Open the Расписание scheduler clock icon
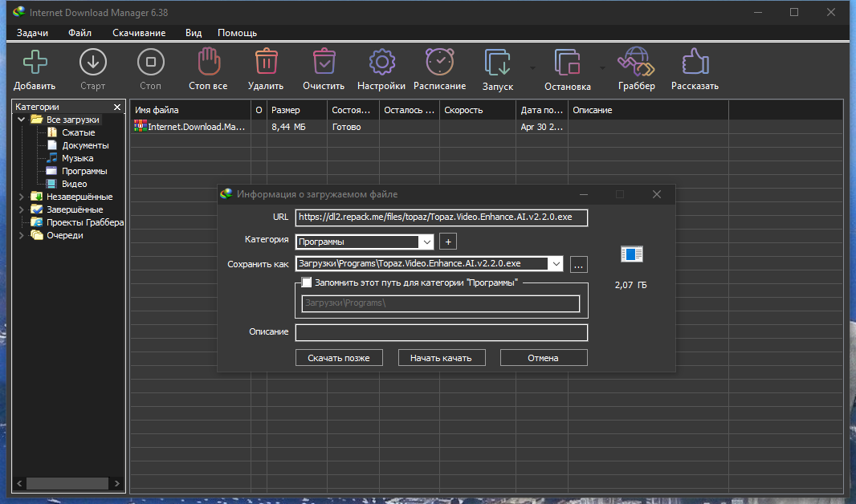This screenshot has height=504, width=856. (439, 63)
